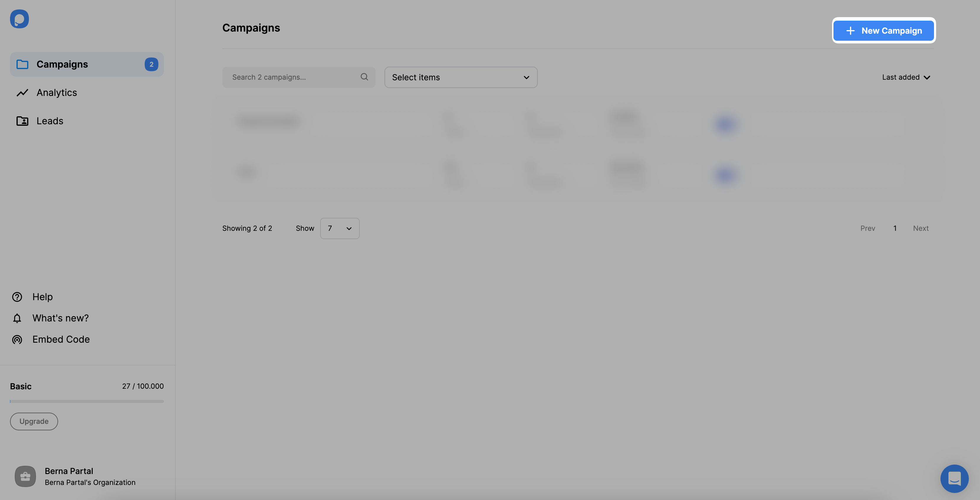Click Next page navigation button

coord(921,228)
